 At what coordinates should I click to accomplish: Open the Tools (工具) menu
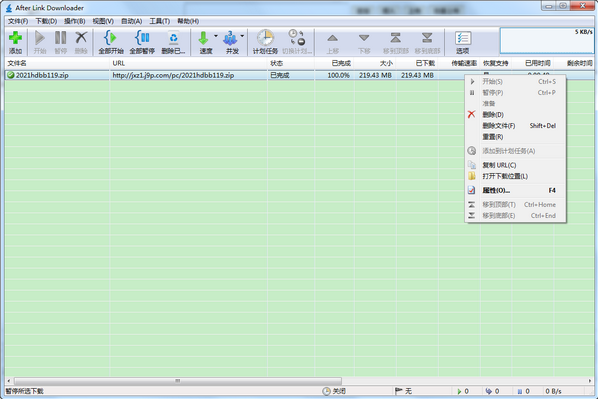[x=159, y=21]
